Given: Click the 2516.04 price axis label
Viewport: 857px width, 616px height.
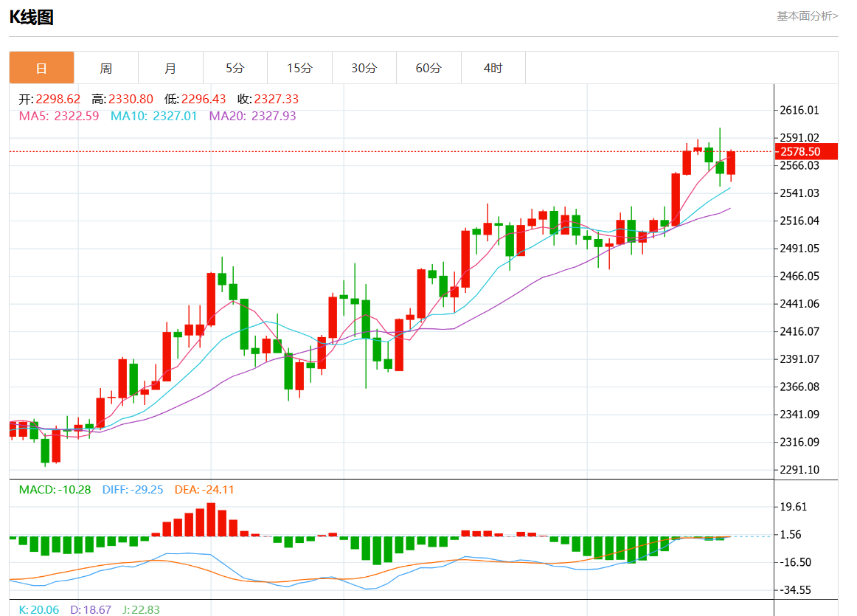Looking at the screenshot, I should (799, 221).
